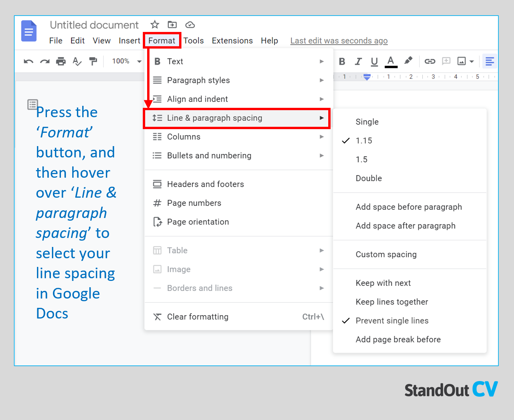514x420 pixels.
Task: Click the Spelling check icon
Action: 77,61
